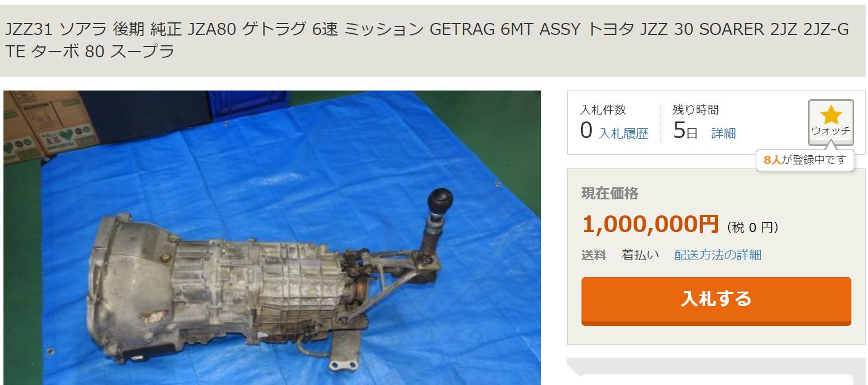The image size is (868, 385).
Task: Click the 着払い shipping cost text
Action: click(x=641, y=255)
